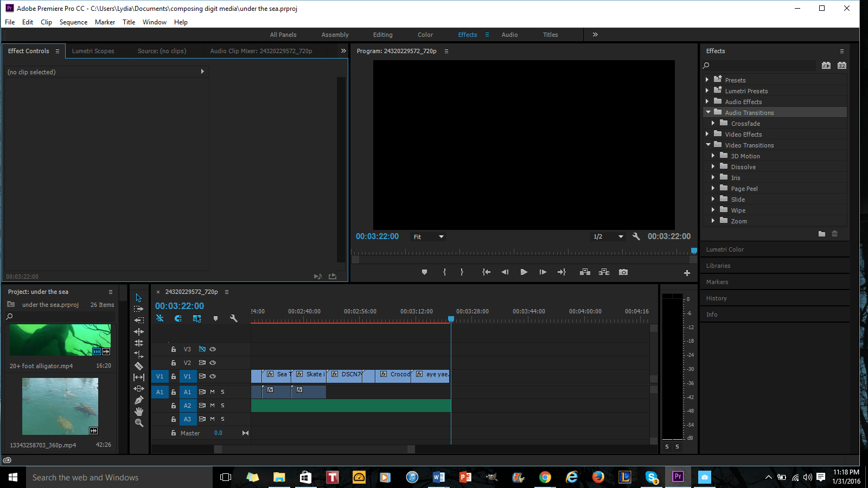Expand the Presets folder

[707, 80]
